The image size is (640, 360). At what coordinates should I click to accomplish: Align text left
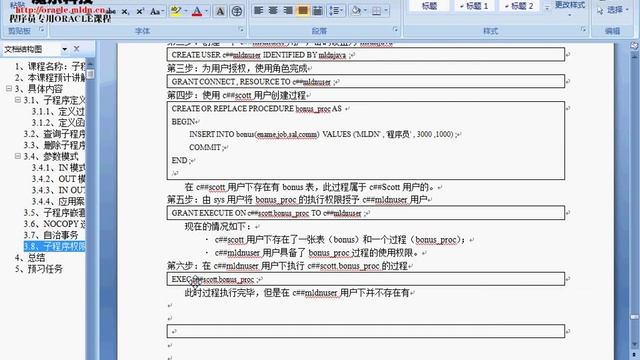tap(258, 11)
